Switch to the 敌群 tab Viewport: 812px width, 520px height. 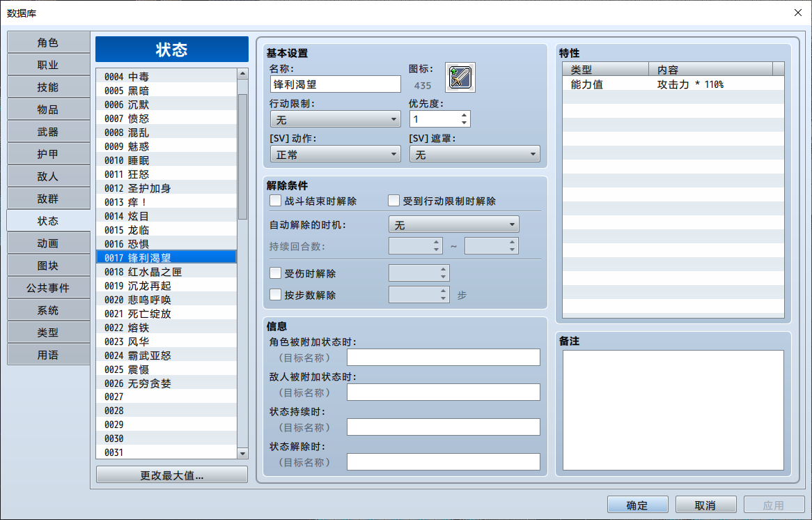(48, 199)
